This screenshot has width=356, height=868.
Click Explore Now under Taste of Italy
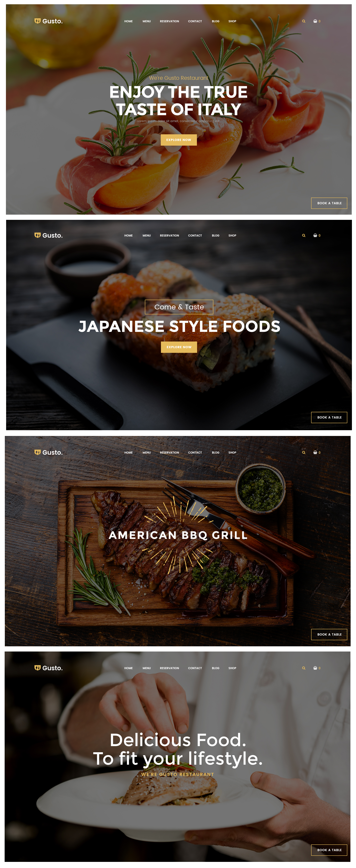click(179, 140)
